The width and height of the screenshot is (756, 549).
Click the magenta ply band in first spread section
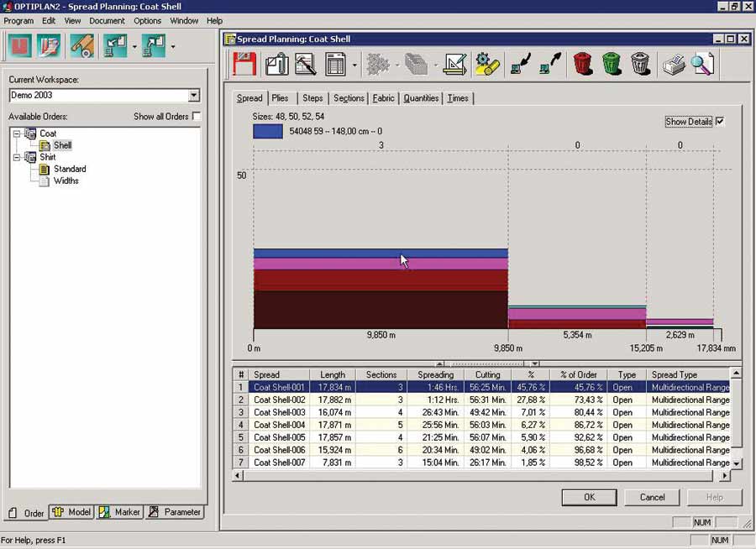click(x=381, y=264)
